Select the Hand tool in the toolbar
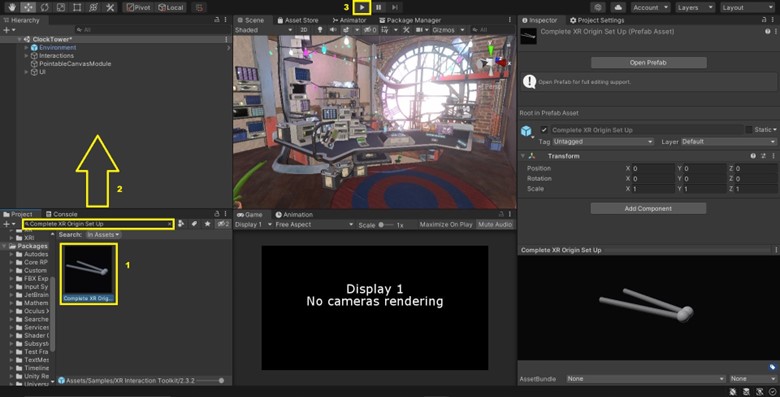The width and height of the screenshot is (780, 397). (x=11, y=7)
